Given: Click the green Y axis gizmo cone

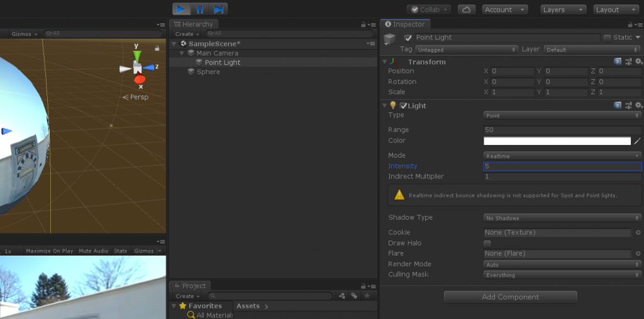Looking at the screenshot, I should click(x=137, y=55).
